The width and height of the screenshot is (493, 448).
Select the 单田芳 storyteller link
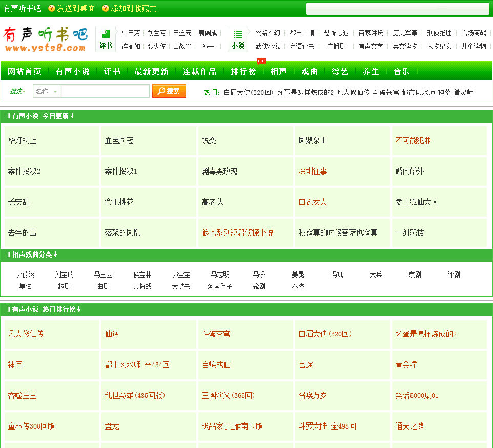[131, 33]
